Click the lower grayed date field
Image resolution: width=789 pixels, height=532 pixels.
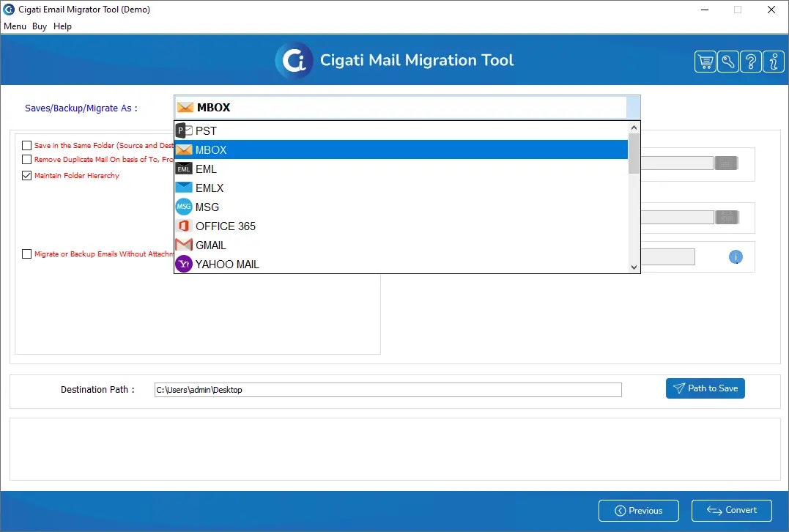coord(677,218)
